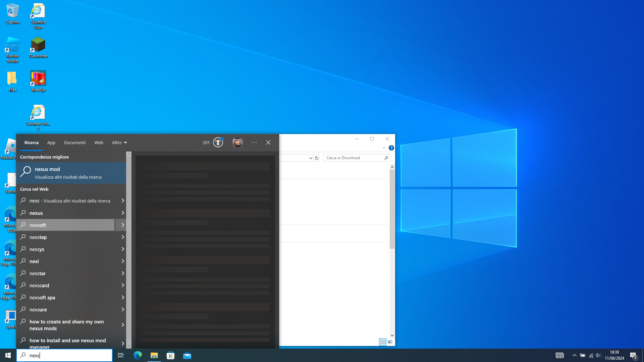Viewport: 644px width, 362px height.
Task: Switch Explorer to details view
Action: (x=383, y=342)
